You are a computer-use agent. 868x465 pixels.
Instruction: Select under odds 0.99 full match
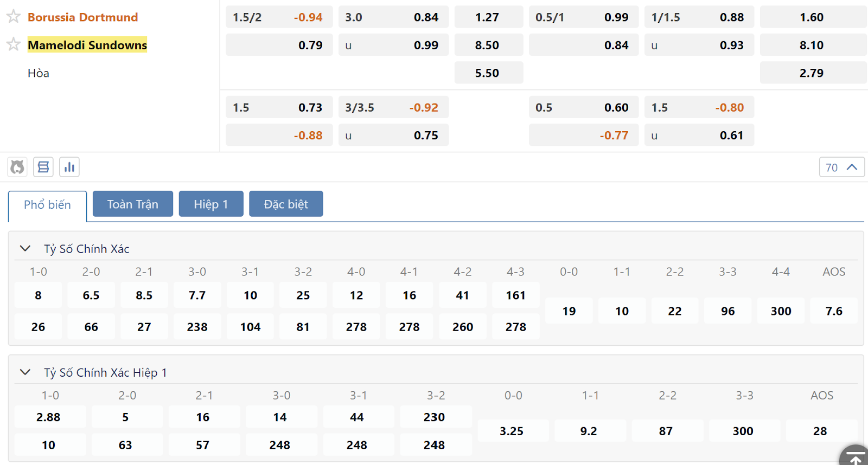393,45
